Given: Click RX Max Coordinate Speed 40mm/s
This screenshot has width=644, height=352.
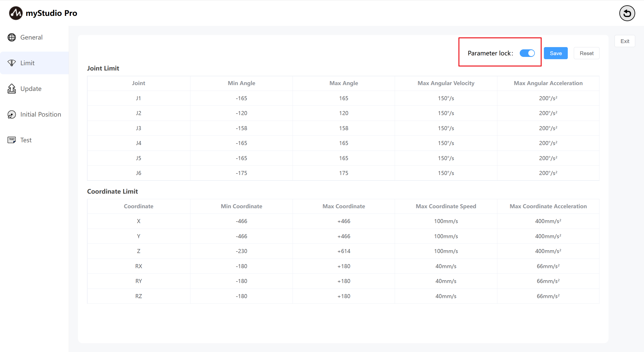Looking at the screenshot, I should pyautogui.click(x=446, y=266).
